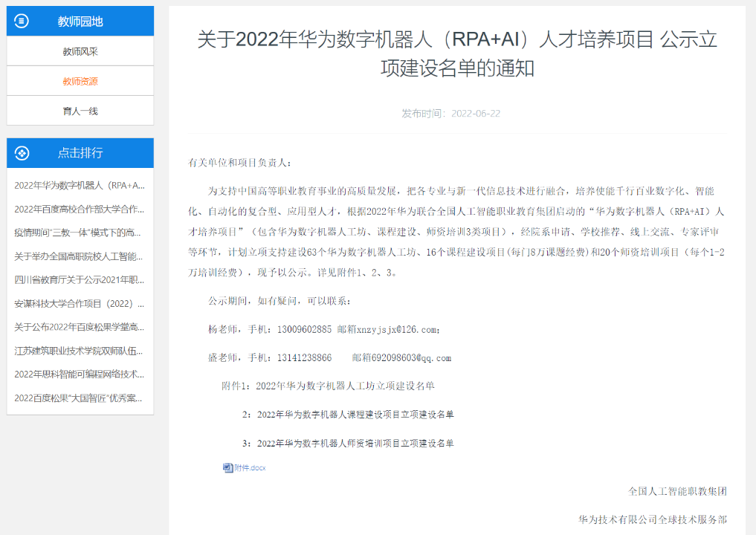
Task: Open ranking link 关于公布2022年百度松果学堂高...
Action: click(80, 327)
